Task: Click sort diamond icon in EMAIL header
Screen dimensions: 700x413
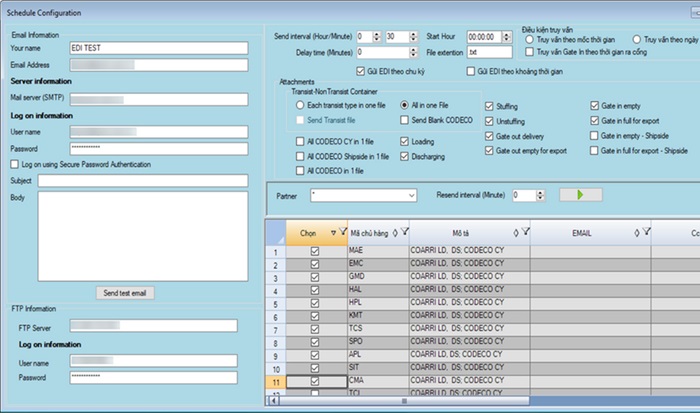Action: click(x=637, y=233)
